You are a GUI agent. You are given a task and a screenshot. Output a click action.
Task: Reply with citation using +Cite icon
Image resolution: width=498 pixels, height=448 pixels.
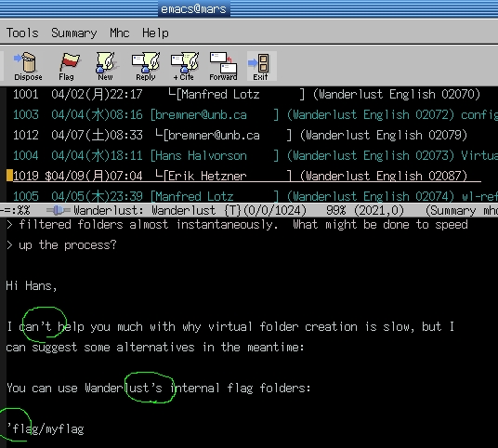184,66
